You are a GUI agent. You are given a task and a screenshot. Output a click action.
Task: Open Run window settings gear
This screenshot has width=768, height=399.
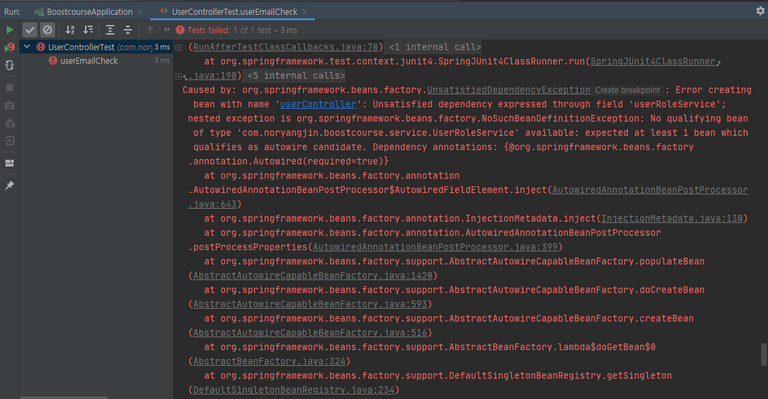pos(760,10)
